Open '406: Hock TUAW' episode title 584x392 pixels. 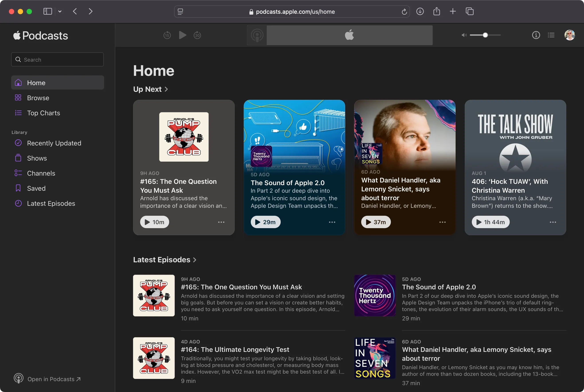(x=510, y=186)
